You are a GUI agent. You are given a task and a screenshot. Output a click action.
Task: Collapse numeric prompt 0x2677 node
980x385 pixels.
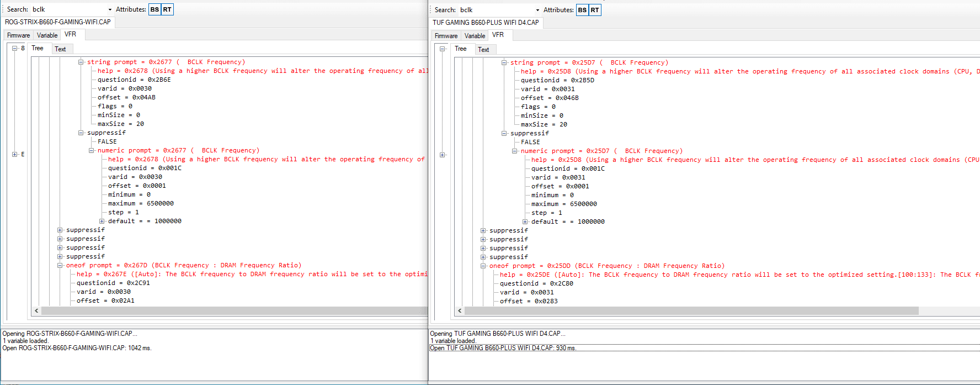pyautogui.click(x=91, y=150)
